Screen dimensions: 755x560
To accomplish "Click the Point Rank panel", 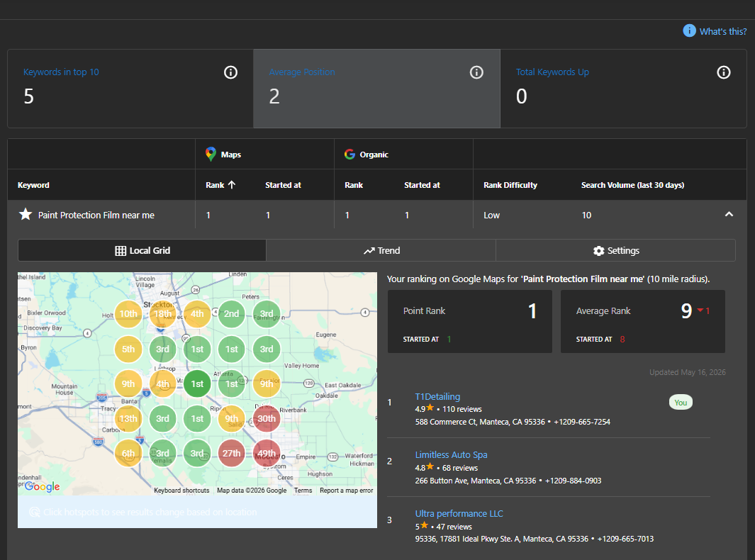I will click(469, 321).
